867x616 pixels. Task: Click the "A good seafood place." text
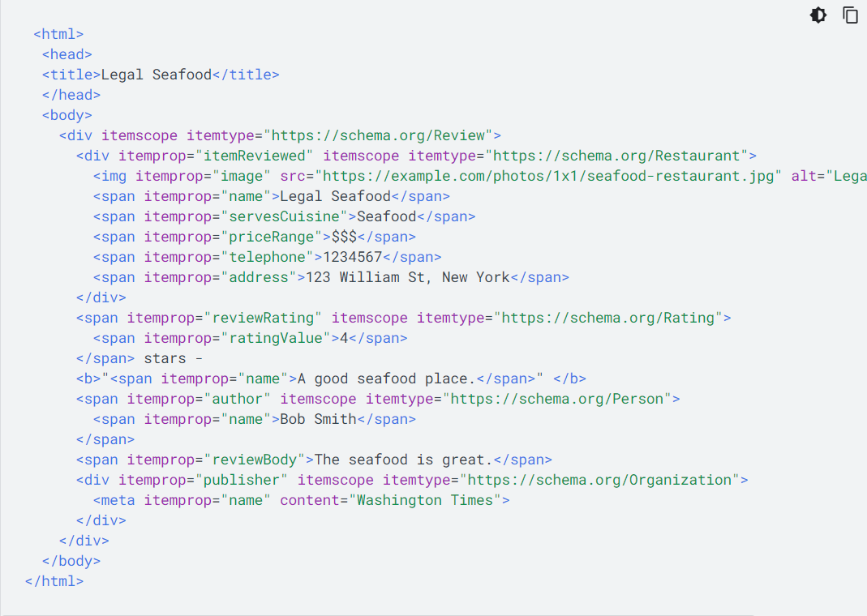384,379
